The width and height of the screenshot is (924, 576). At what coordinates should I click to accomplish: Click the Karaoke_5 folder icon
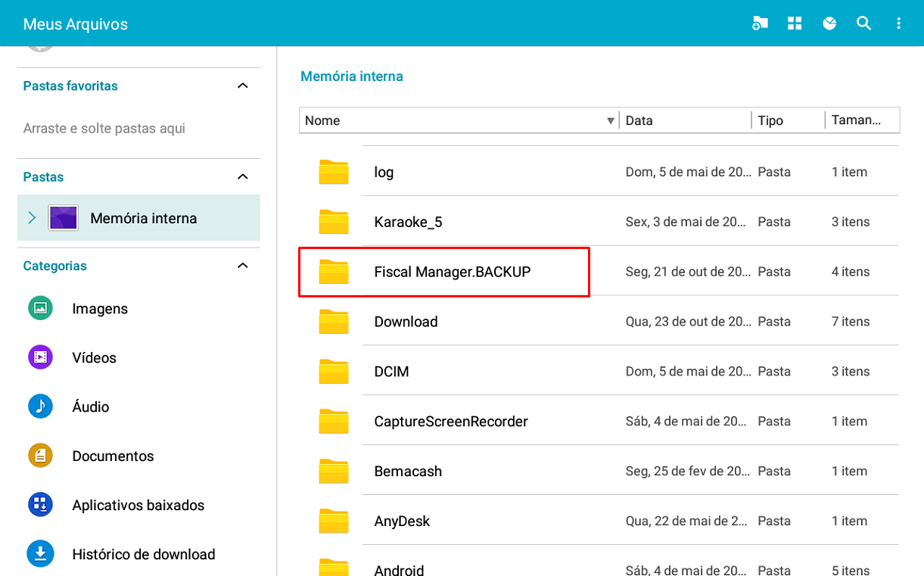click(334, 222)
